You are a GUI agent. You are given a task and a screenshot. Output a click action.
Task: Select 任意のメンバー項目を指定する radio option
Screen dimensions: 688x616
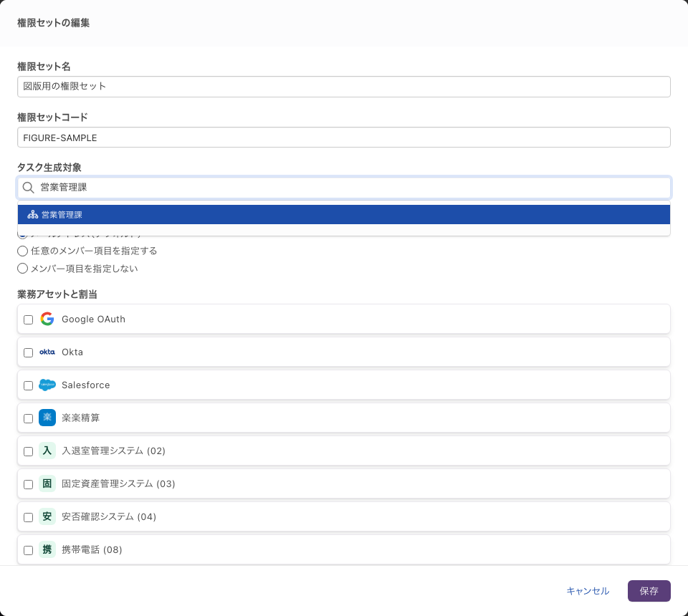22,251
